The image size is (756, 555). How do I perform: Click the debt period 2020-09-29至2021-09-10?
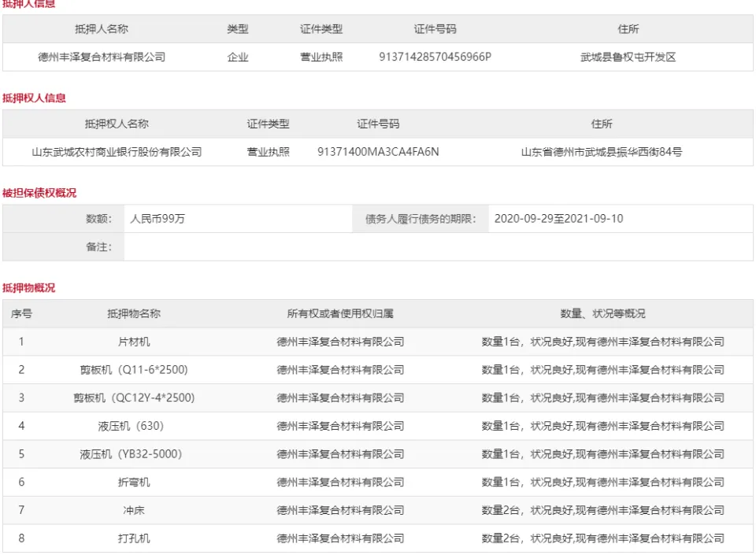[558, 219]
